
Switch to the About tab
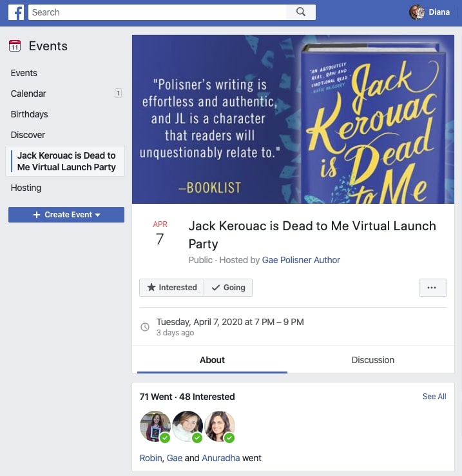(212, 360)
